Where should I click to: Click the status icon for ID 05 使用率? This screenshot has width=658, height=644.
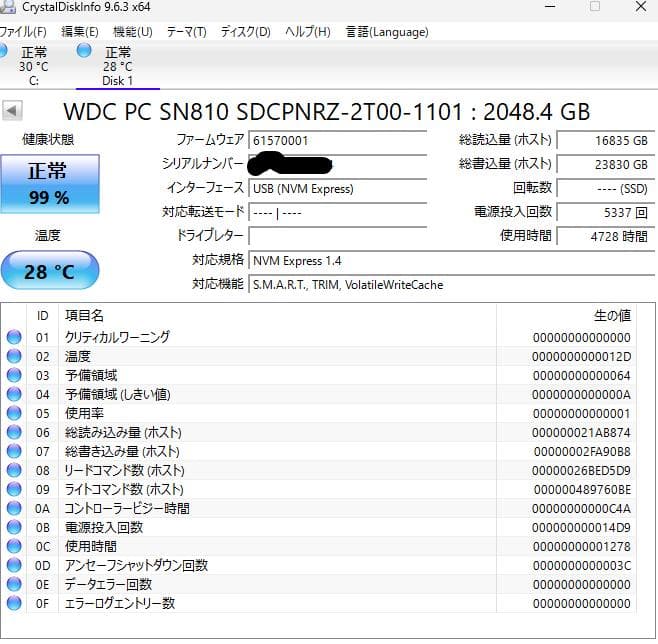(14, 413)
